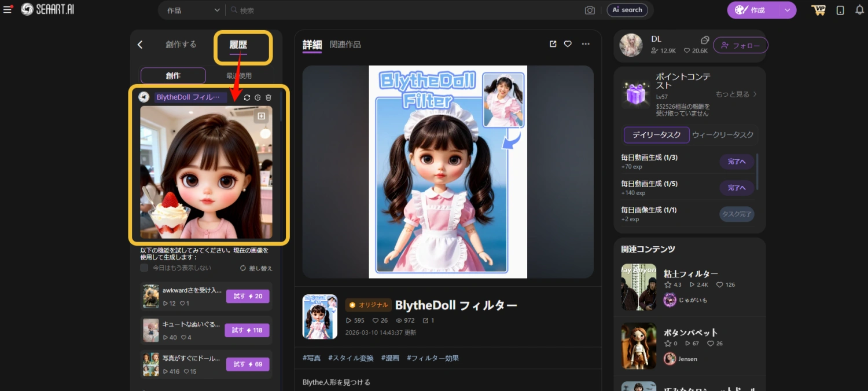Open the generation info clock icon on history item
The height and width of the screenshot is (391, 868).
[x=258, y=97]
